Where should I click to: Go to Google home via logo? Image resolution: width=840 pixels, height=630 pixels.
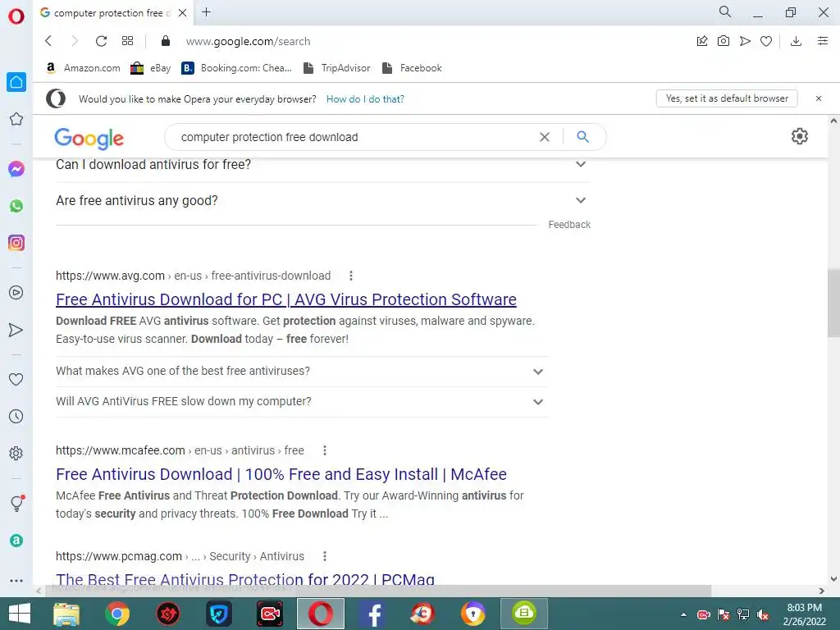click(x=89, y=138)
